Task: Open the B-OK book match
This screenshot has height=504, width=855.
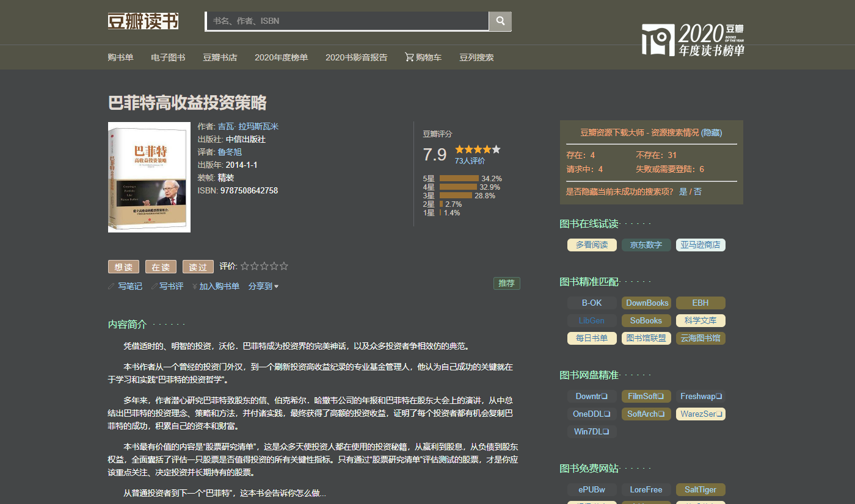Action: [592, 303]
